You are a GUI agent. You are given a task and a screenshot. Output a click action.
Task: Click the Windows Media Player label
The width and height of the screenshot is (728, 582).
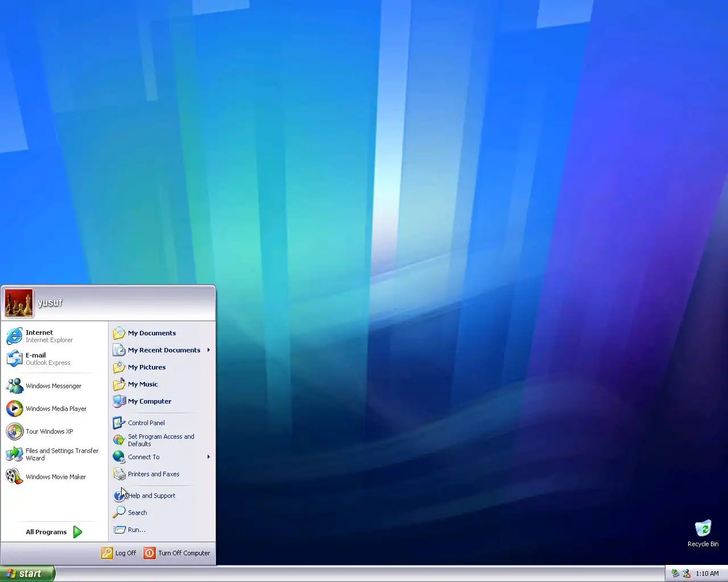pyautogui.click(x=56, y=409)
